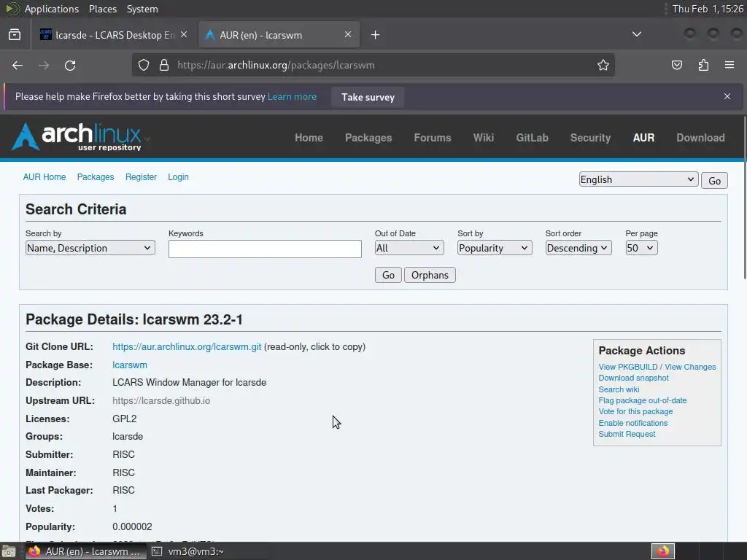The image size is (747, 560).
Task: Open Firefox View at the tab bar
Action: [x=15, y=35]
